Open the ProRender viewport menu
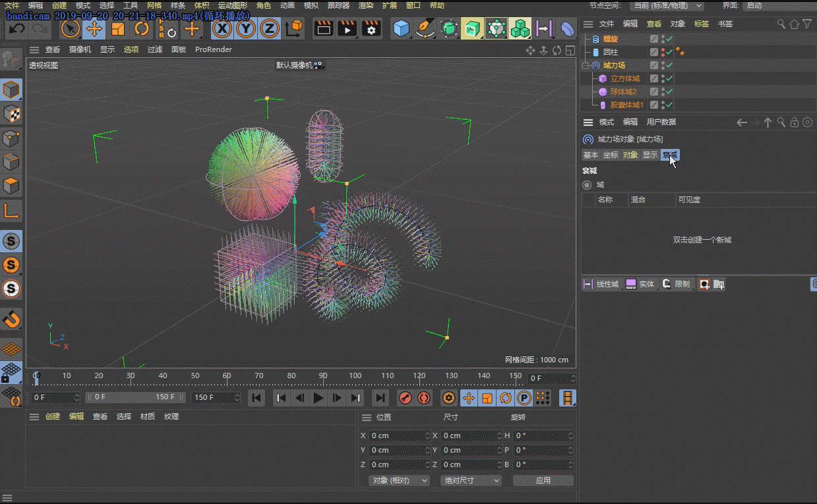This screenshot has height=504, width=817. 214,49
